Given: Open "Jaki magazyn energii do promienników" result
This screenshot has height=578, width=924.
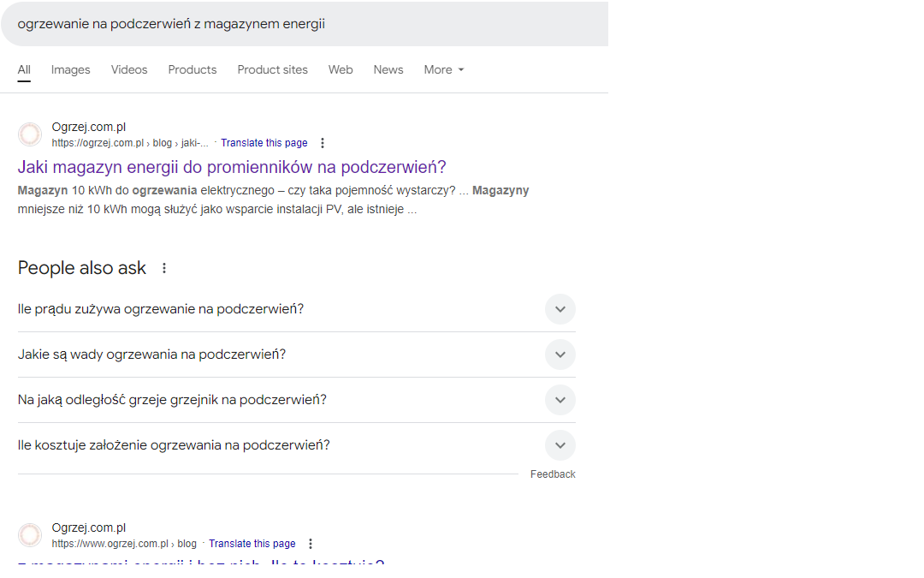Looking at the screenshot, I should coord(232,167).
